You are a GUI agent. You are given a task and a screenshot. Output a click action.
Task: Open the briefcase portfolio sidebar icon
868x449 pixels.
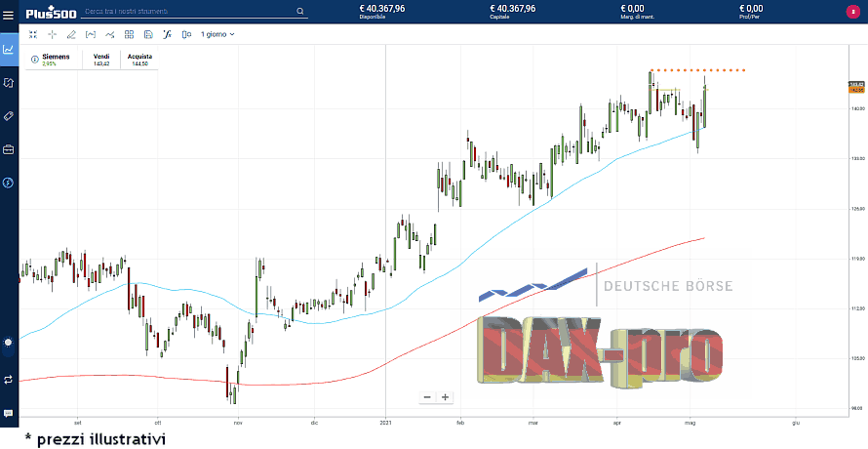point(9,149)
